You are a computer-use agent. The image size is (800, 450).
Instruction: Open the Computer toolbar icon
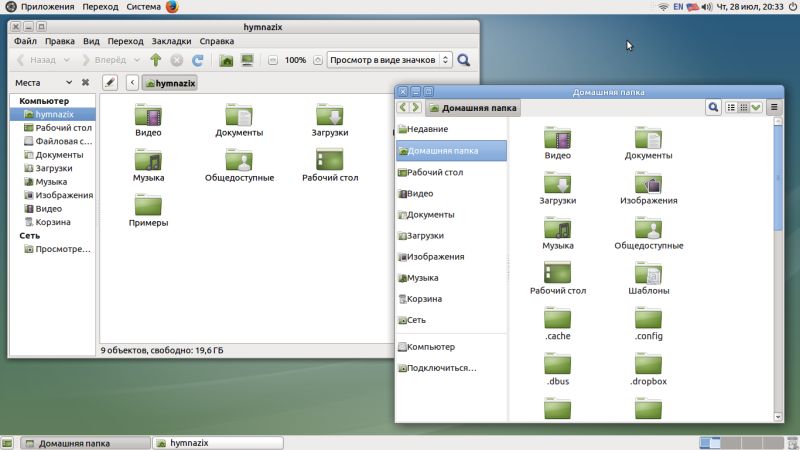pos(247,60)
